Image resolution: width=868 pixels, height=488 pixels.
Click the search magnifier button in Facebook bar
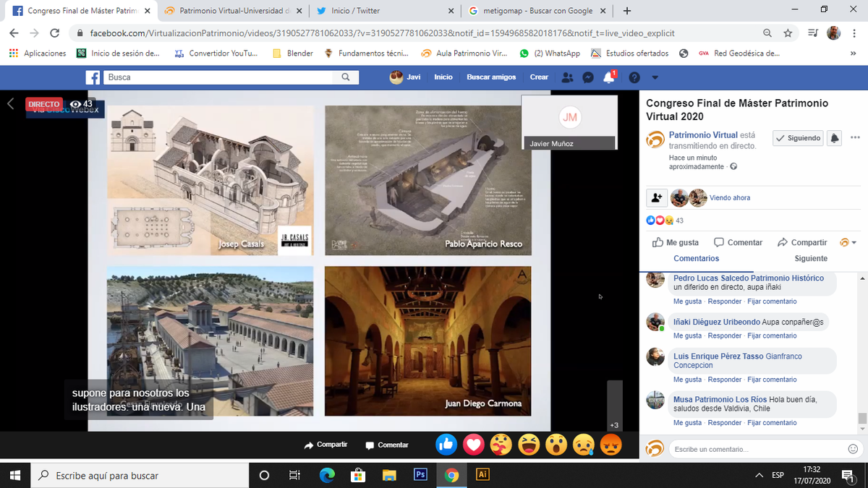pos(346,77)
